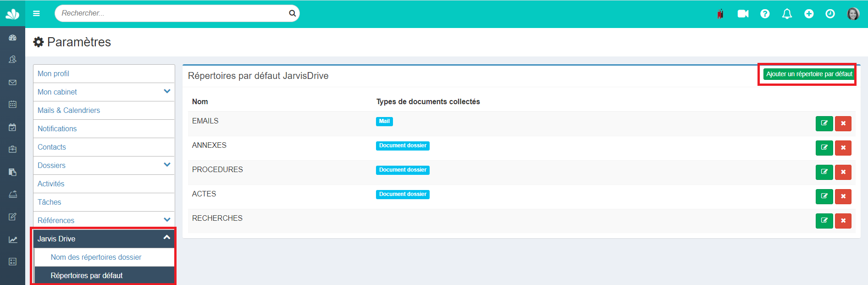The image size is (868, 285).
Task: Open the contacts people sidebar icon
Action: pyautogui.click(x=13, y=59)
